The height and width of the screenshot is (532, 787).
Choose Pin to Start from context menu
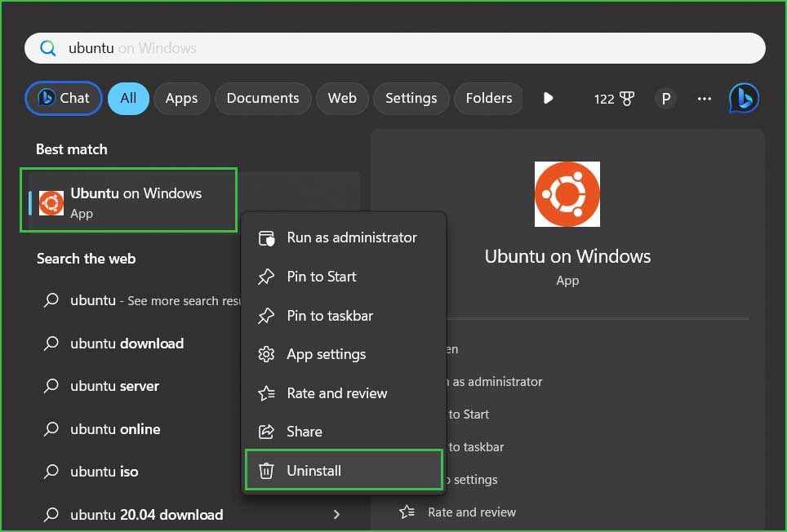[344, 277]
